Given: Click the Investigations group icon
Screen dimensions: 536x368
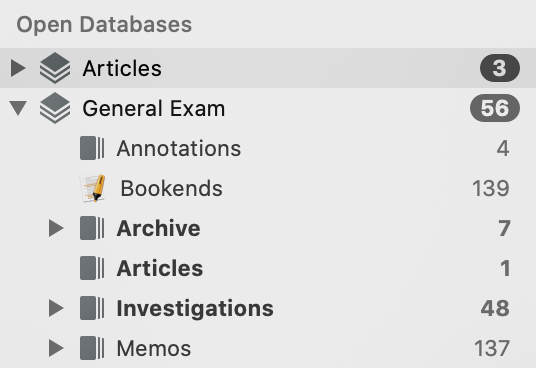Looking at the screenshot, I should (92, 308).
